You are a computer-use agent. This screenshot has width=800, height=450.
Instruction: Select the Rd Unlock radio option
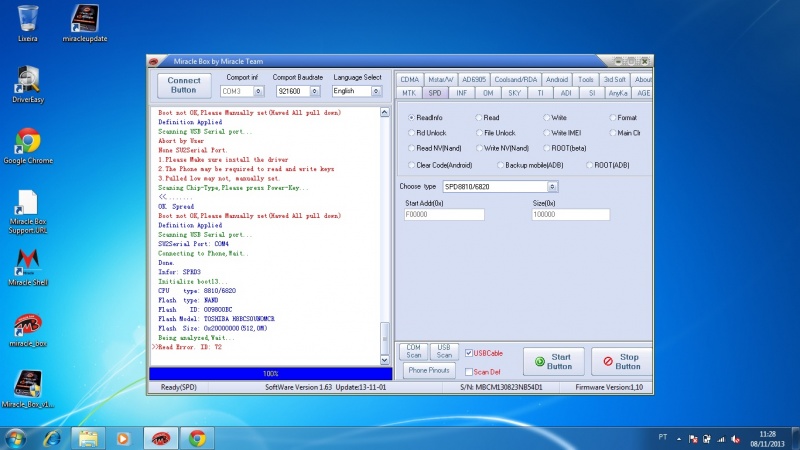pos(427,133)
